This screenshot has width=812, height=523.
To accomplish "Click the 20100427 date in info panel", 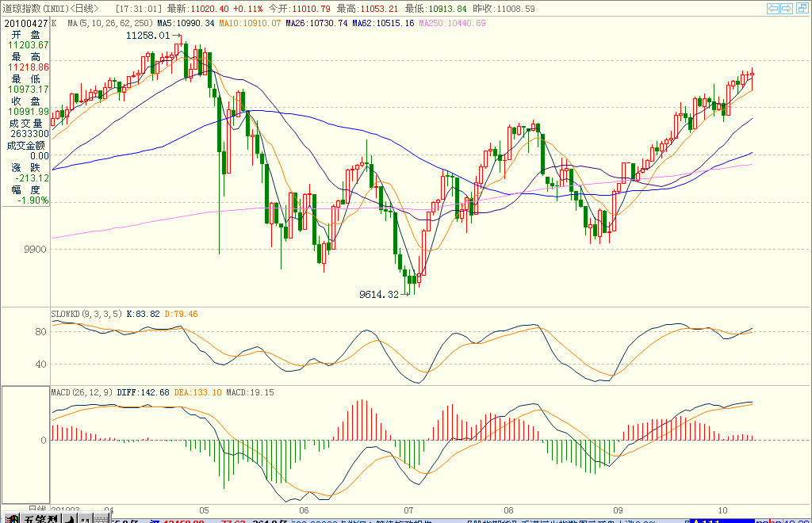I will [26, 24].
